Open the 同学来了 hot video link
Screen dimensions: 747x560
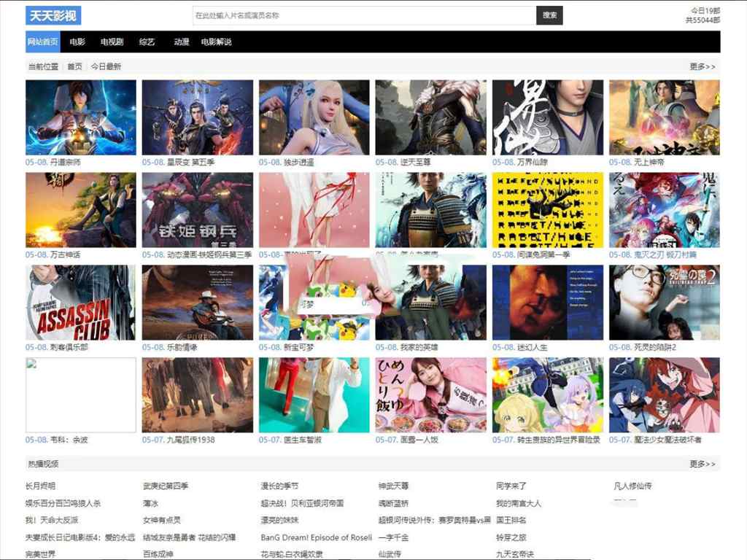(511, 486)
